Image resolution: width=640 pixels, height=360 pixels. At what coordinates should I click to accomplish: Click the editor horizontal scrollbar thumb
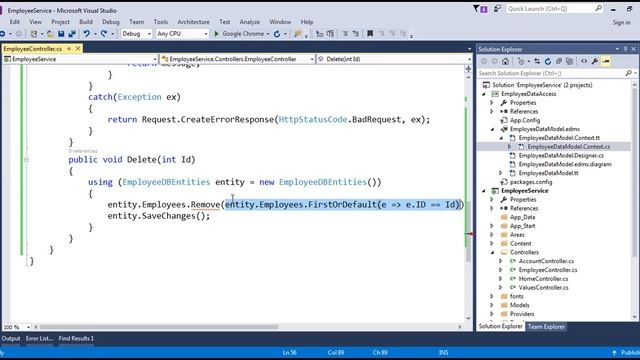pos(159,327)
